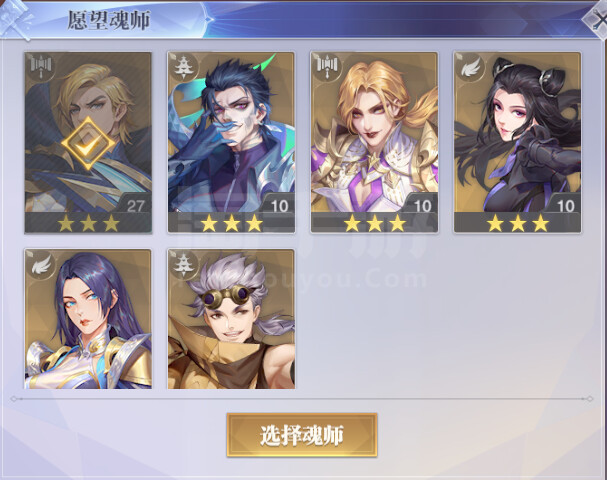Click the level 10 badge on blue-haired hero

pyautogui.click(x=279, y=206)
